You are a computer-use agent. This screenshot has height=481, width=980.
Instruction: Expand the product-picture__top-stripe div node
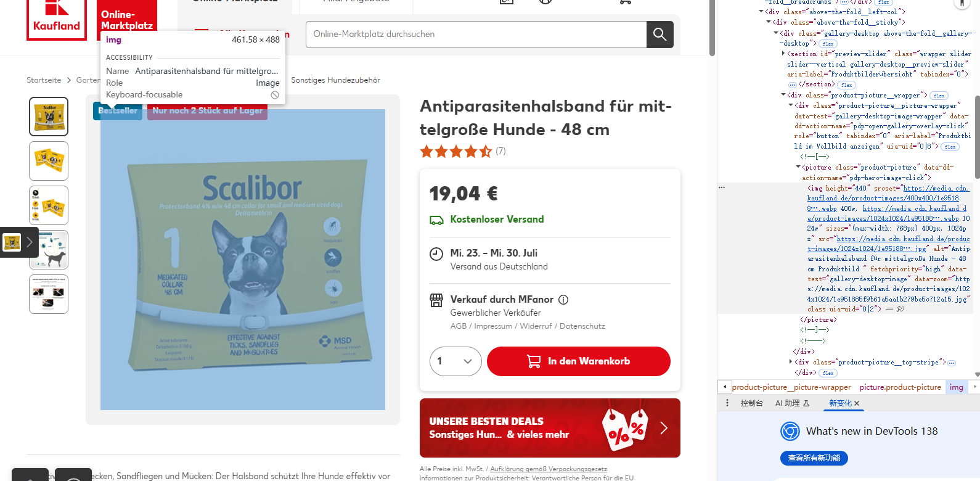[791, 362]
